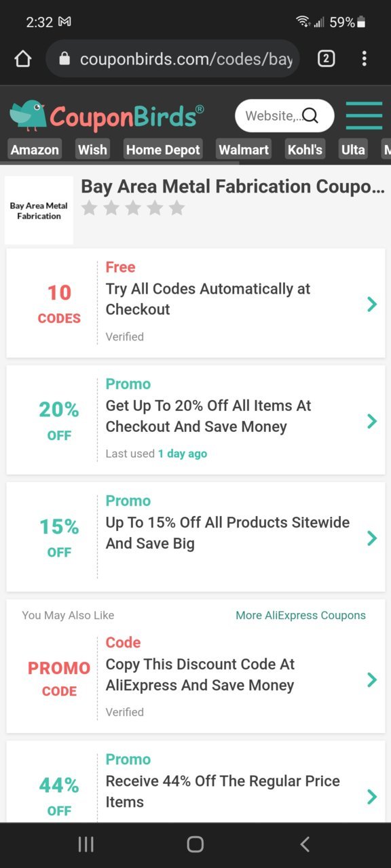Tap the browser home icon
The image size is (391, 868).
click(x=22, y=59)
